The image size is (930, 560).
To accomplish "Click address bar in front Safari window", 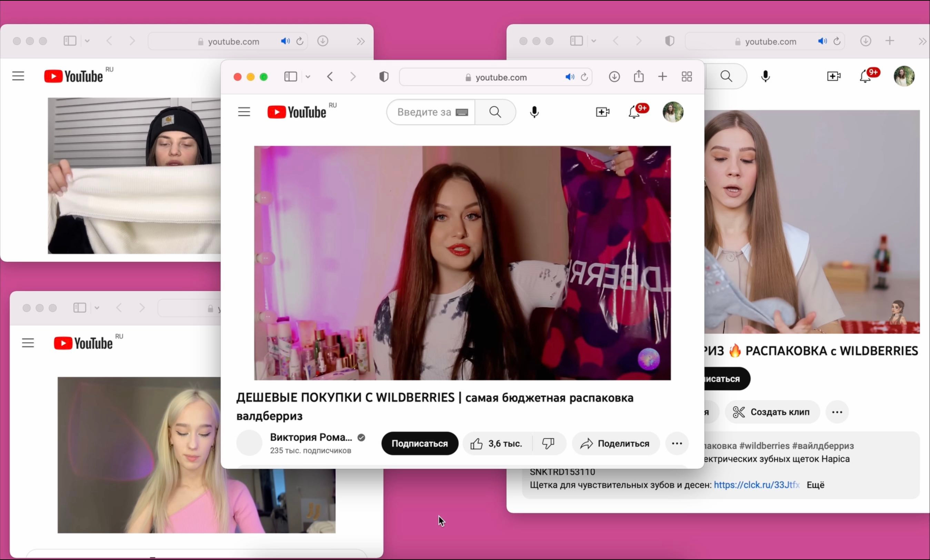I will pyautogui.click(x=496, y=77).
